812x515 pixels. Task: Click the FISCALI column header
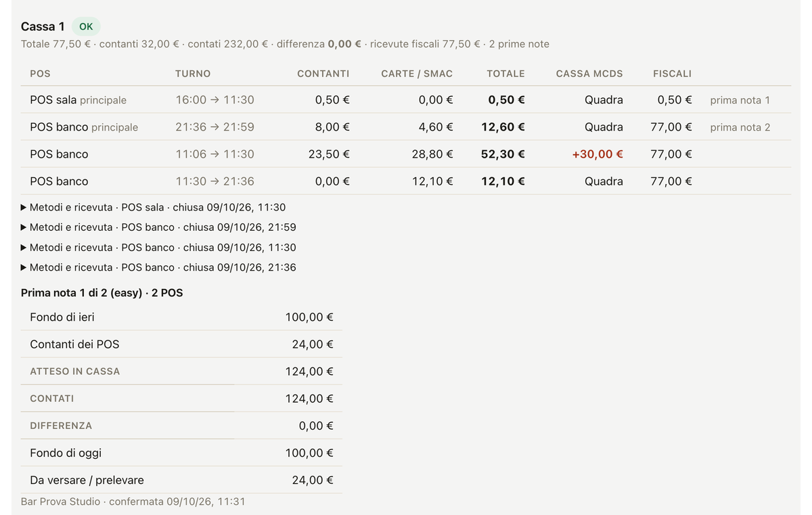(672, 73)
